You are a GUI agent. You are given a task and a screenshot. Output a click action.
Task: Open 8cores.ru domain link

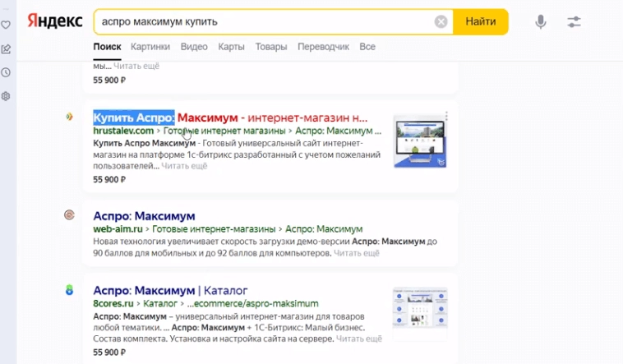point(113,303)
